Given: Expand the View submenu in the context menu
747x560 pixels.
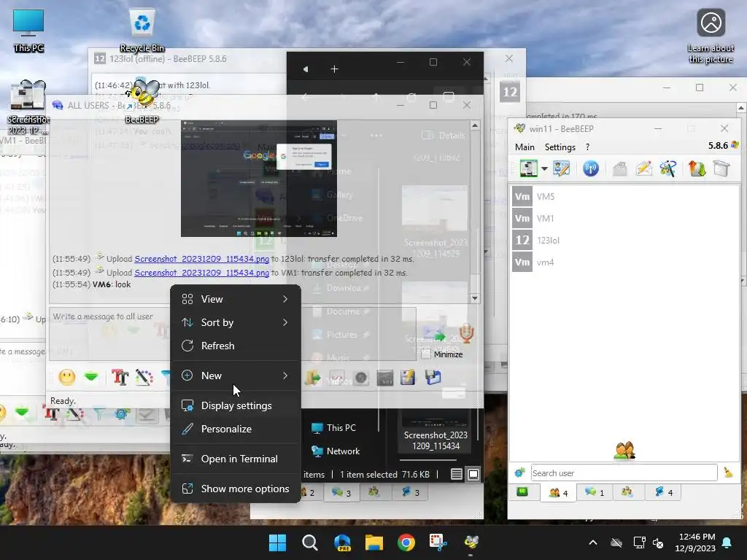Looking at the screenshot, I should 236,299.
